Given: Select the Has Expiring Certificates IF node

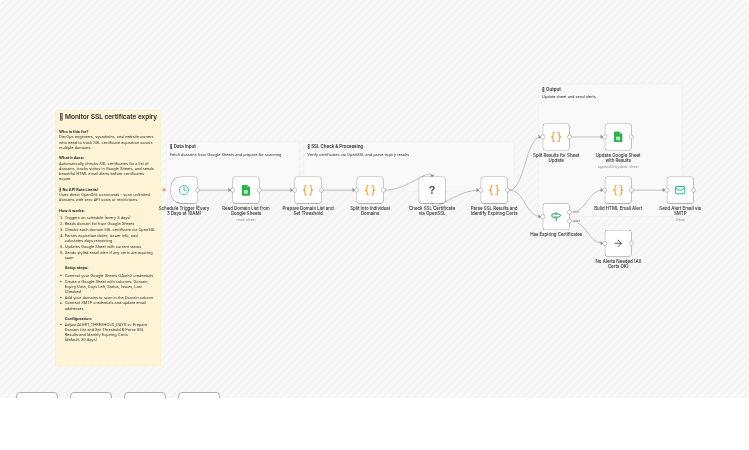Looking at the screenshot, I should 556,216.
